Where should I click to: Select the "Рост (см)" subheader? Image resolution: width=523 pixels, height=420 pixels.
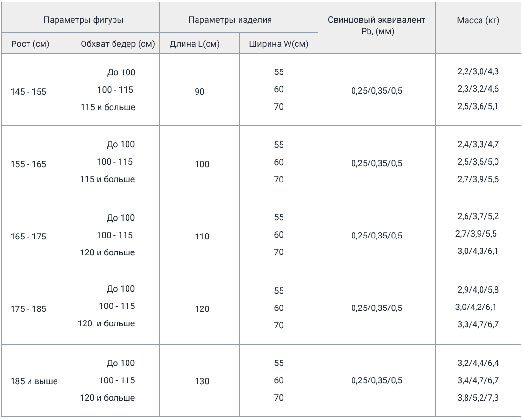pyautogui.click(x=30, y=44)
